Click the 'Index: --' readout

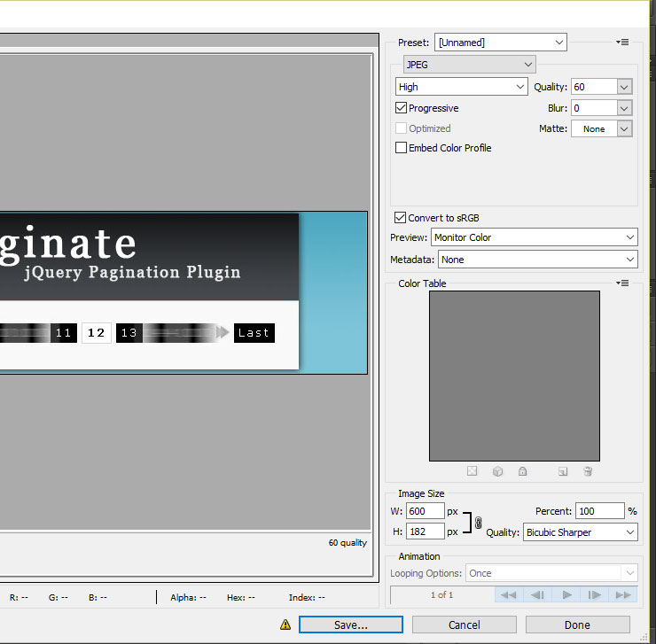(x=307, y=598)
